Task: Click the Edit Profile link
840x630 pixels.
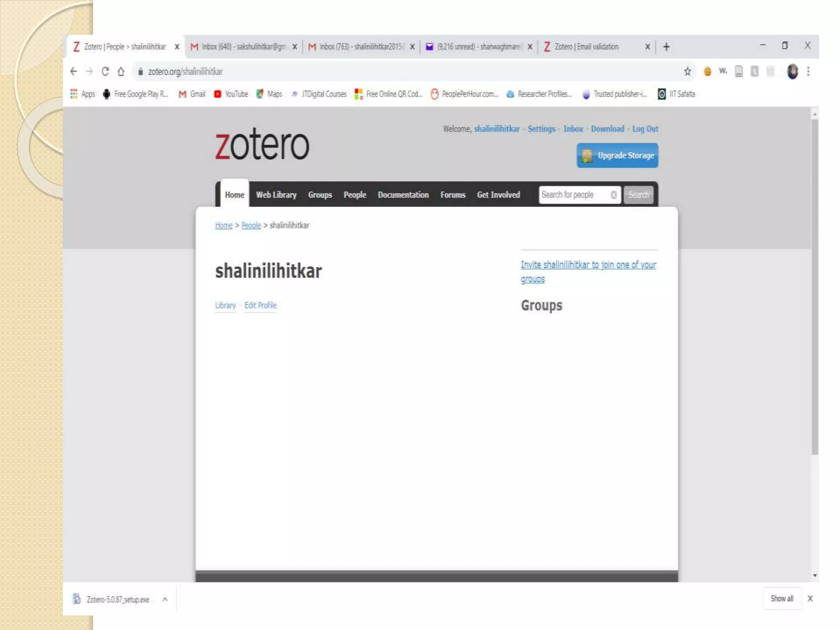Action: coord(260,305)
